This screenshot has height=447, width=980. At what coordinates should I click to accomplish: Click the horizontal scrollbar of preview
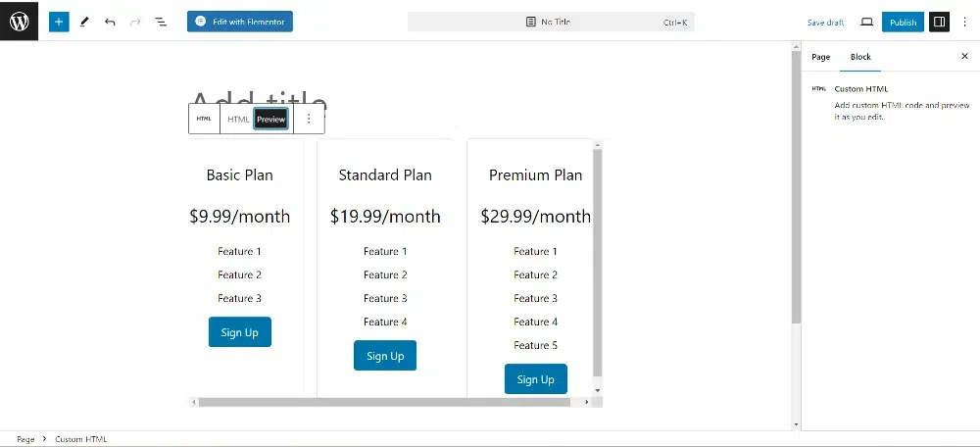coord(392,402)
